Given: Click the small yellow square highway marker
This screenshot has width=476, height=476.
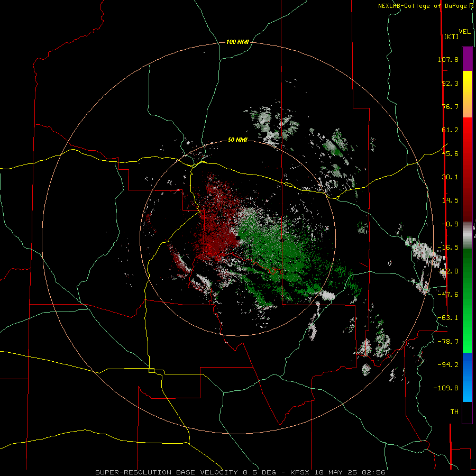Looking at the screenshot, I should [x=151, y=370].
